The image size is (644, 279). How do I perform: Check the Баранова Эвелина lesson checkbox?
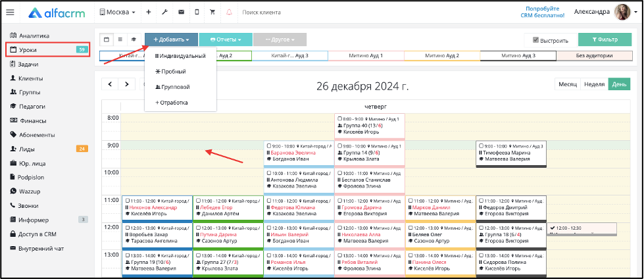268,146
